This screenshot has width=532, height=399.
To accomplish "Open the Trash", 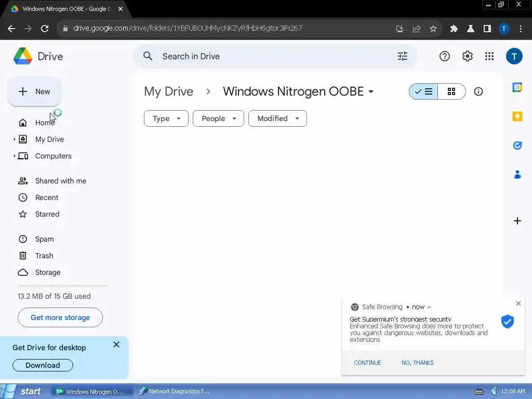I will [44, 256].
